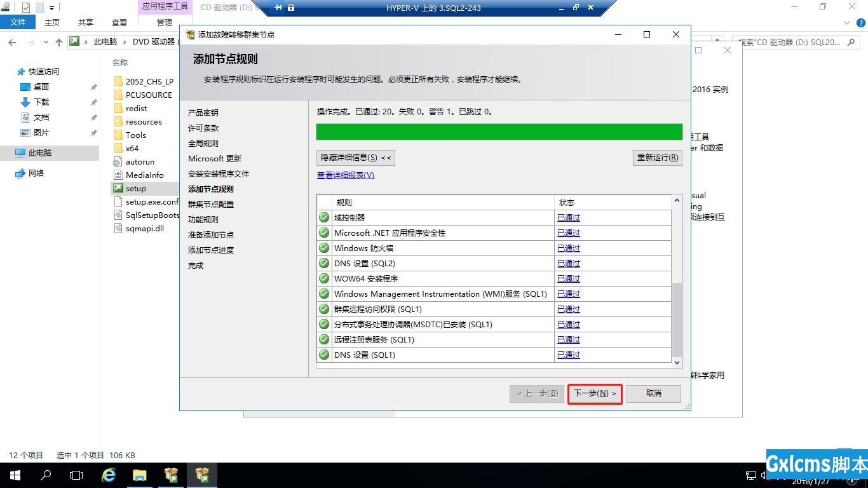Open the 管理 ribbon tab

tap(165, 22)
